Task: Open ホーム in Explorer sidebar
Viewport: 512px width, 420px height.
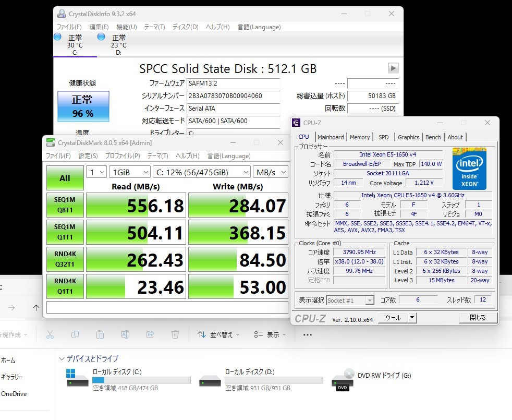Action: tap(8, 360)
